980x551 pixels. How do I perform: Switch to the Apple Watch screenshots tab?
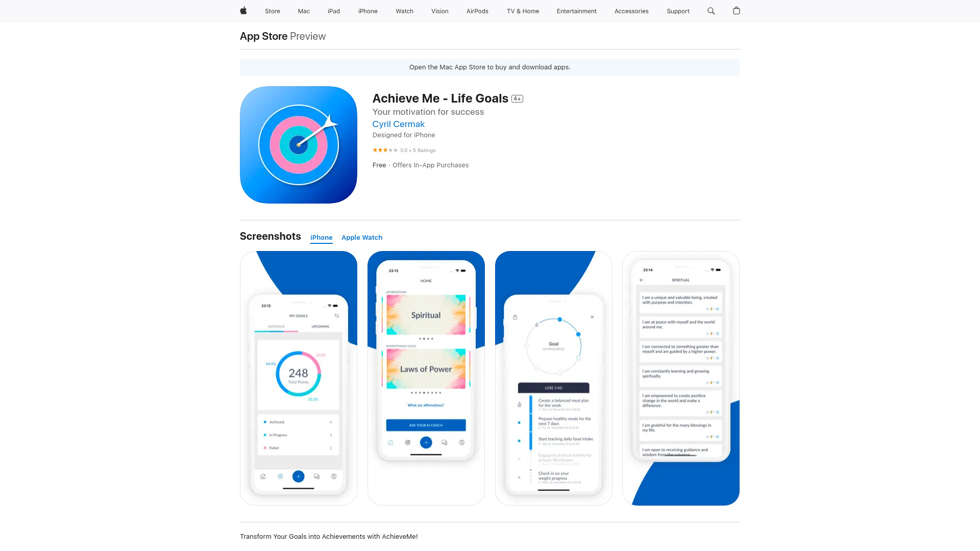[x=361, y=237]
